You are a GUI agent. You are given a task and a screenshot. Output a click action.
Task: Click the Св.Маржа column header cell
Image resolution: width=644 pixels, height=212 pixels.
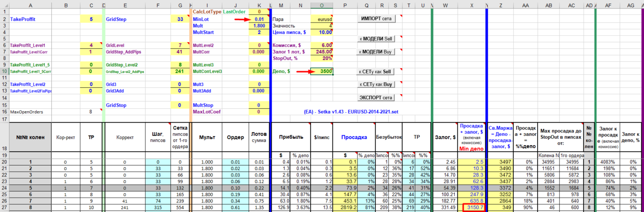500,137
